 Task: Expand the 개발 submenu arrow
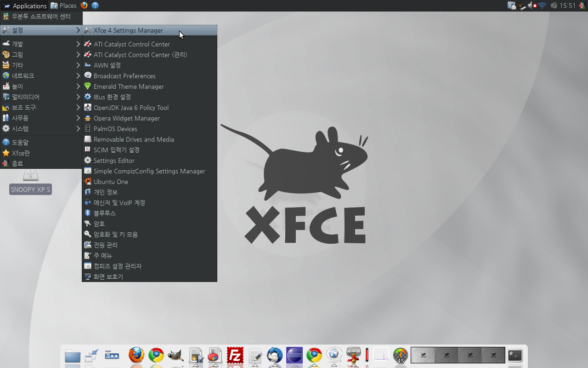tap(78, 44)
